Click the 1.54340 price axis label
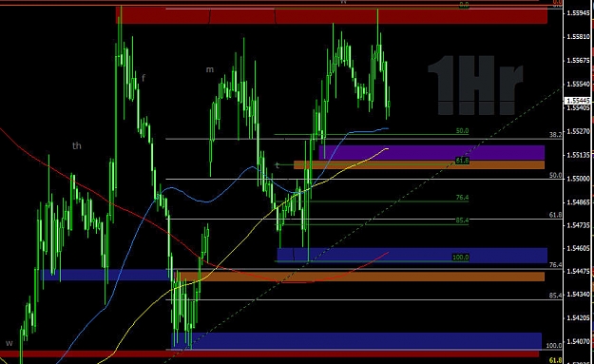594x364 pixels. coord(578,295)
